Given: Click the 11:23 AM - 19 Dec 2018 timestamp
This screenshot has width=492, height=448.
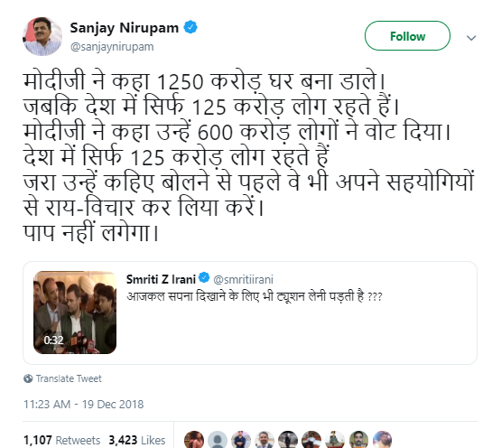Looking at the screenshot, I should (83, 405).
